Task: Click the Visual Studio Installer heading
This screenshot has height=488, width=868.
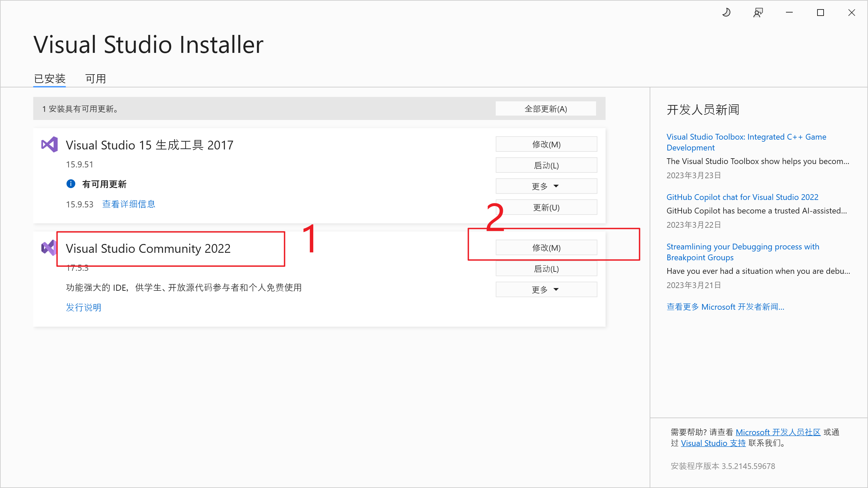Action: [x=149, y=45]
